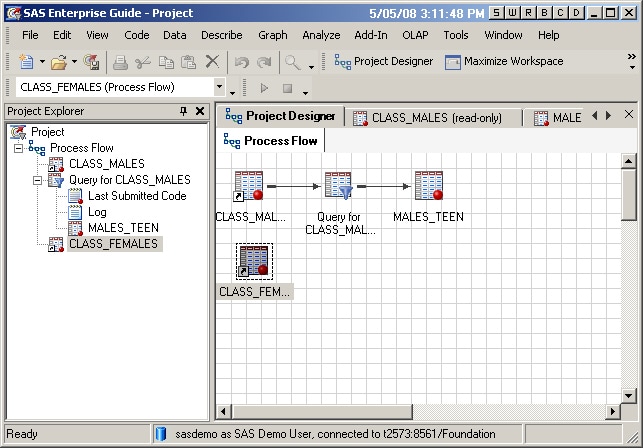643x448 pixels.
Task: Pin the Project Explorer panel
Action: coord(183,112)
